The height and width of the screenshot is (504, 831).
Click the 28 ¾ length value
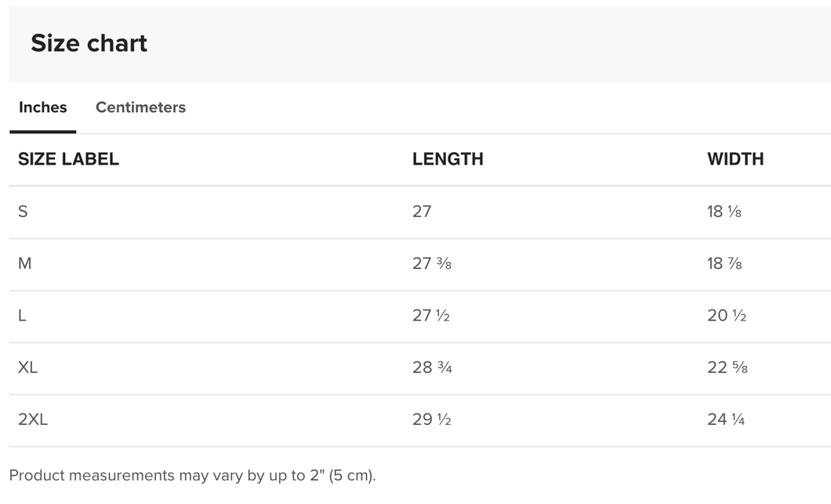click(x=432, y=368)
